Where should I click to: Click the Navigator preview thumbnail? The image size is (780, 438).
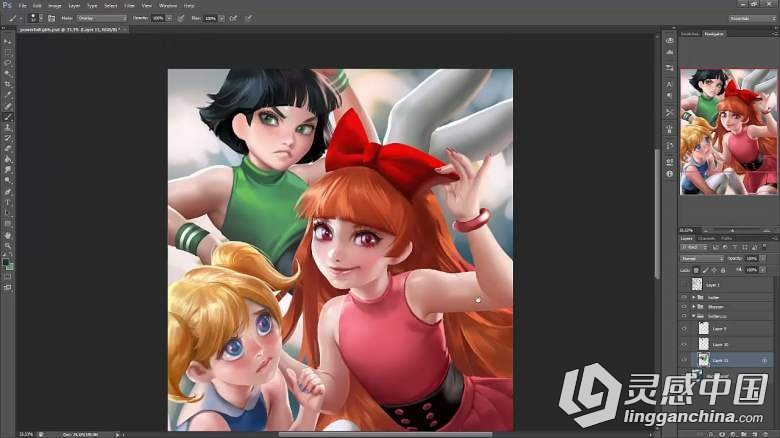click(x=728, y=132)
